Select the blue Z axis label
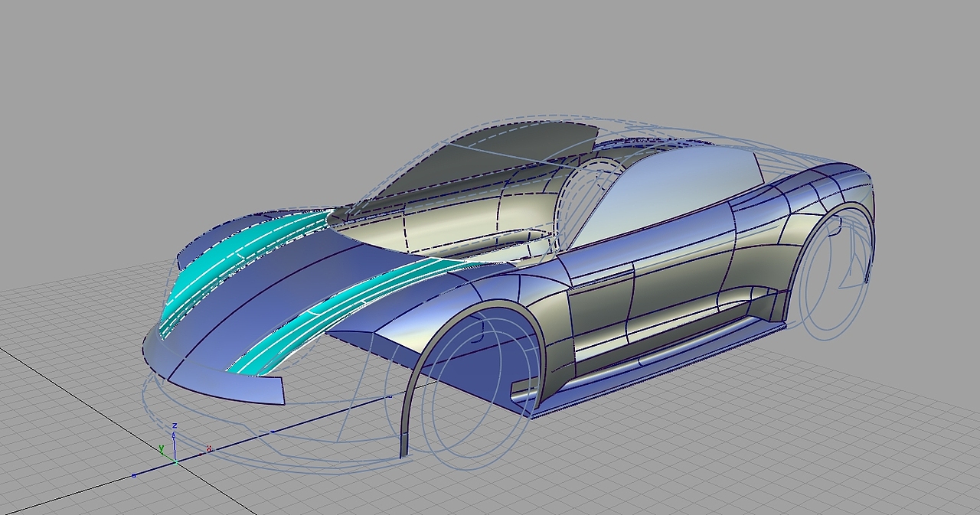Viewport: 980px width, 515px height. tap(175, 425)
